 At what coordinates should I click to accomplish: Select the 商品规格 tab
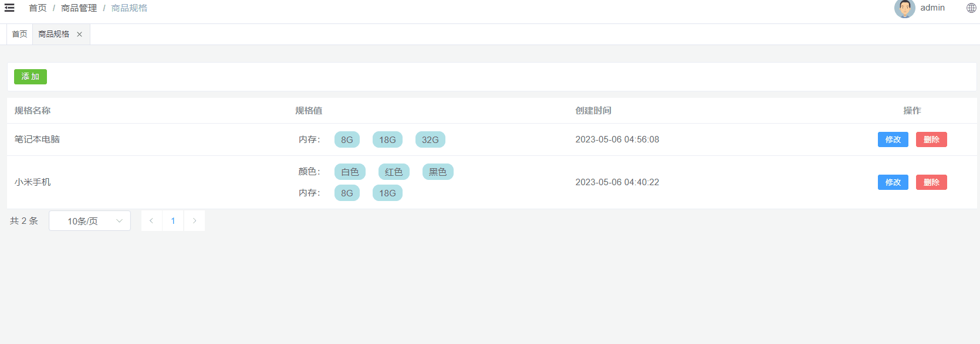(53, 35)
